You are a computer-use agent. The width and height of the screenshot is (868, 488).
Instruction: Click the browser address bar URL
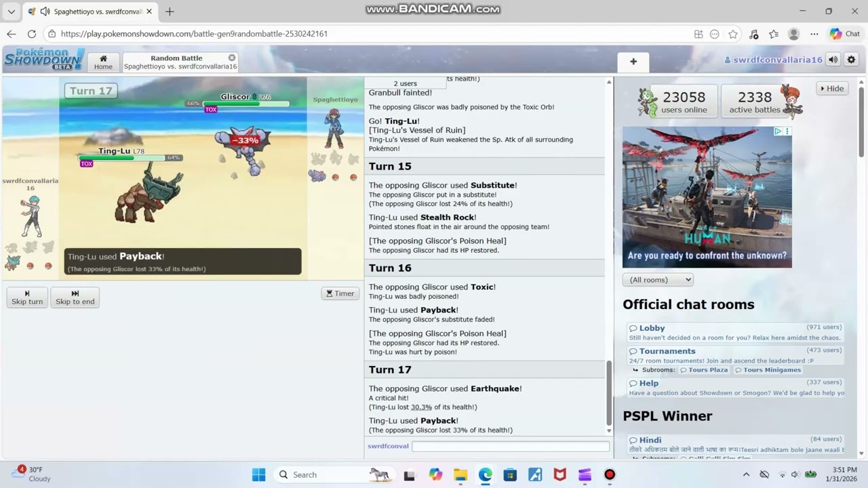pyautogui.click(x=194, y=34)
